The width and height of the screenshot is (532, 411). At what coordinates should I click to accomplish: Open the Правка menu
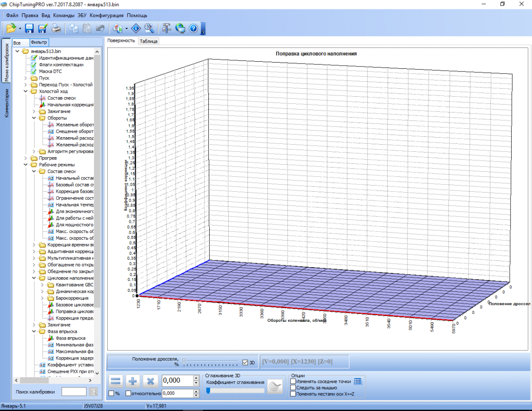click(30, 15)
